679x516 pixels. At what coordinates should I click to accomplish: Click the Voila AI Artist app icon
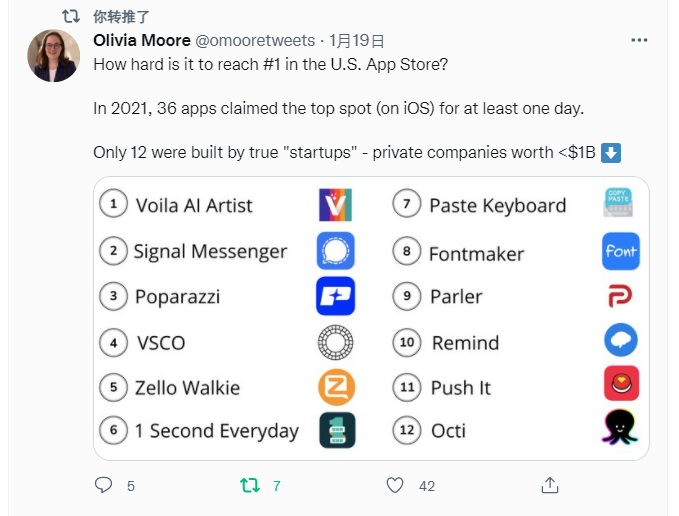click(x=335, y=204)
